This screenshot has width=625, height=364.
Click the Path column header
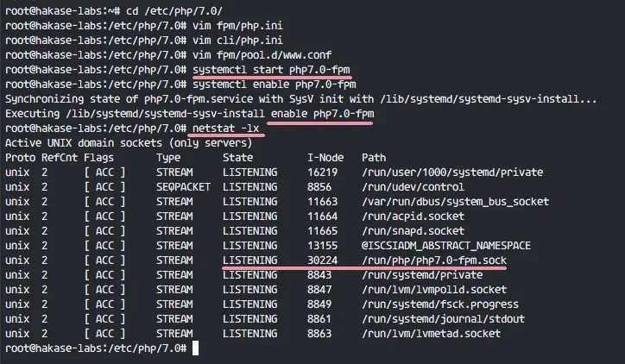pos(374,158)
